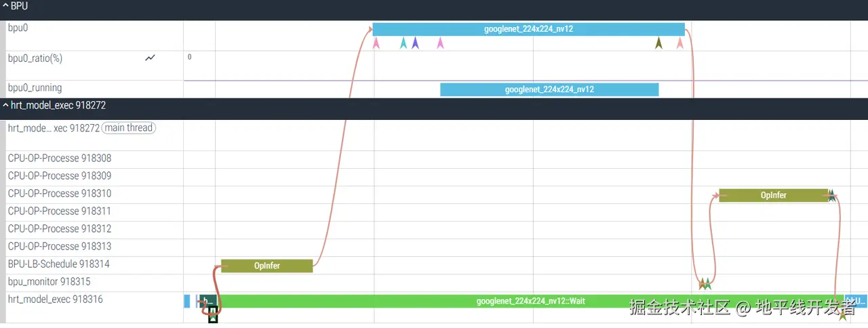Click the BPU group header title
The width and height of the screenshot is (868, 328).
pyautogui.click(x=19, y=6)
